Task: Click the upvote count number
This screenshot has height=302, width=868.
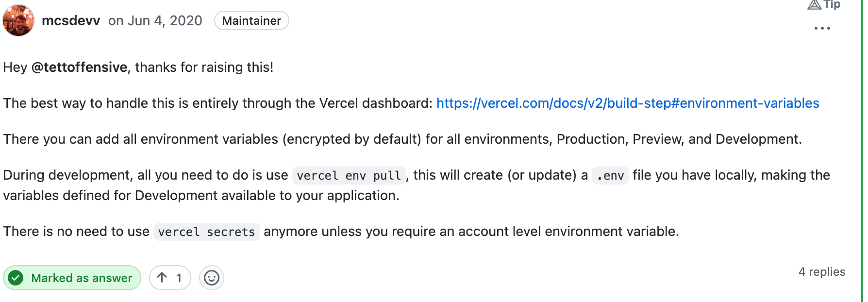Action: (178, 277)
